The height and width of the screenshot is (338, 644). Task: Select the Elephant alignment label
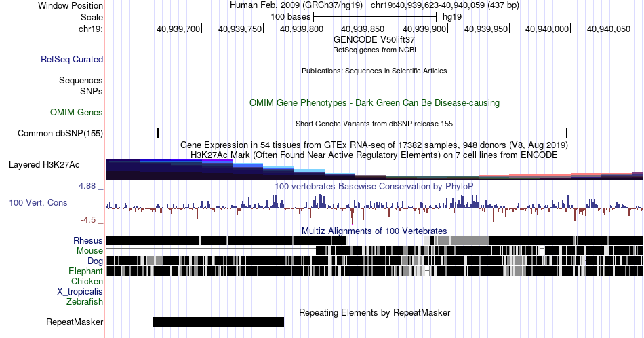point(85,271)
